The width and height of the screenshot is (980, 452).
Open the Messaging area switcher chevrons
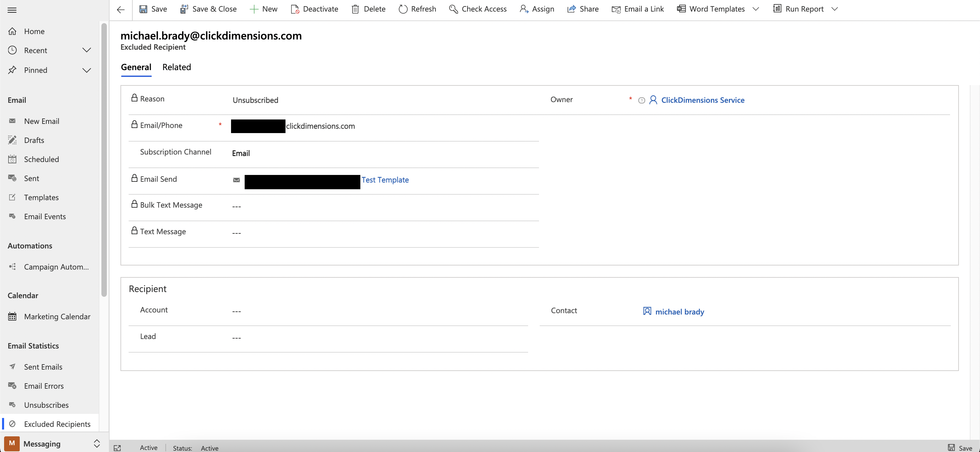point(97,443)
